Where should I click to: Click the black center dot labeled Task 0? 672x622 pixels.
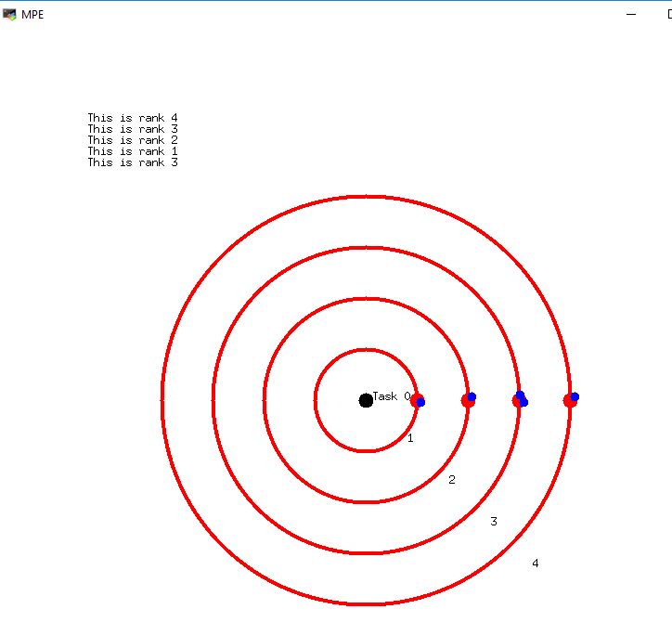pos(366,400)
